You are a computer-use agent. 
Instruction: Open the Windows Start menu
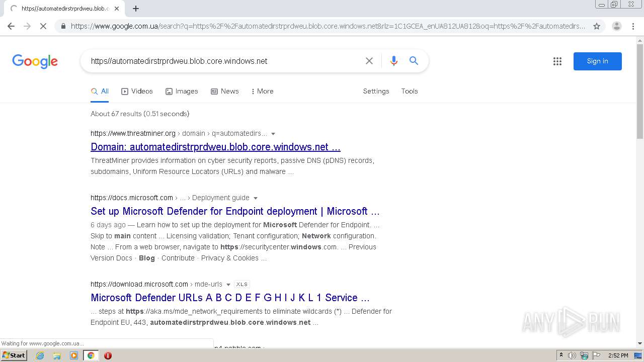coord(14,355)
